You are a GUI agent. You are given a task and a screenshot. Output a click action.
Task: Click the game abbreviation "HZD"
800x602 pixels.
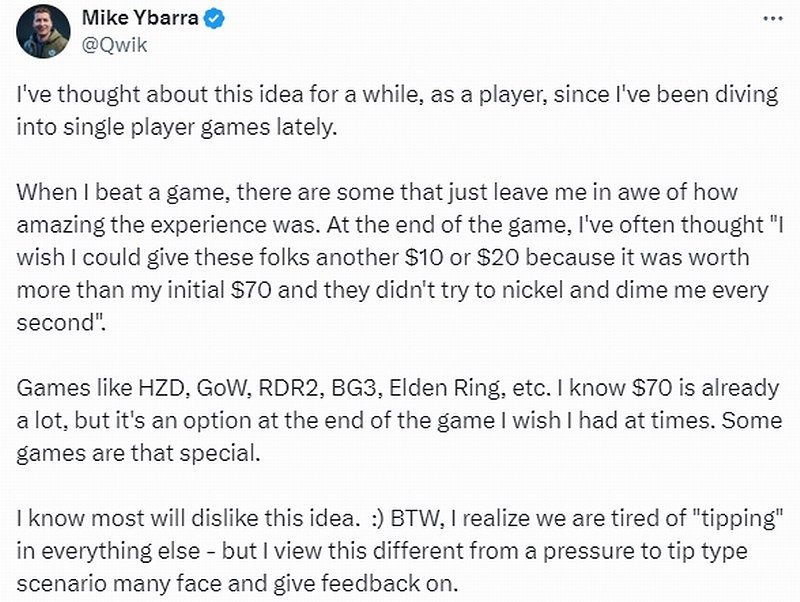pos(135,389)
